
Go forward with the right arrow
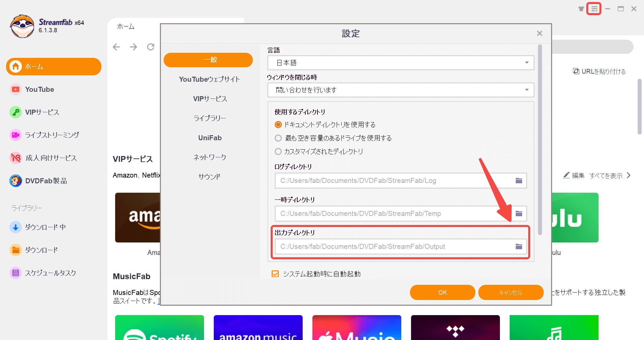pos(134,47)
